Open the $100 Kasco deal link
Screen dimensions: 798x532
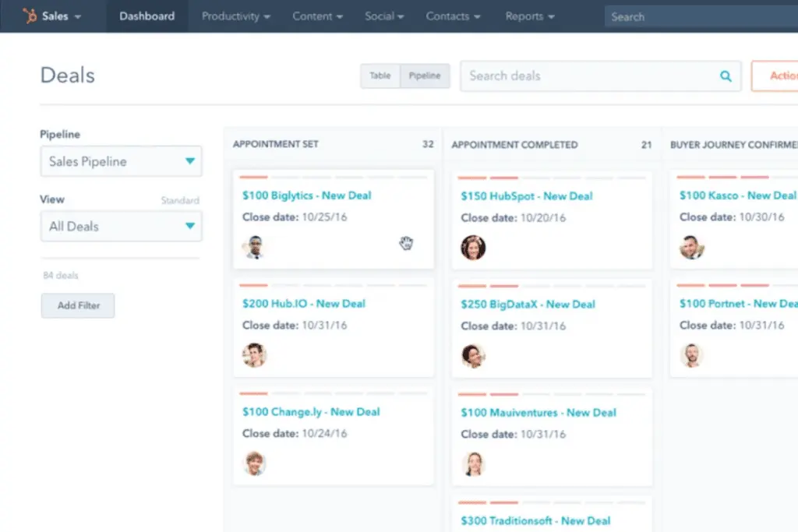[737, 196]
